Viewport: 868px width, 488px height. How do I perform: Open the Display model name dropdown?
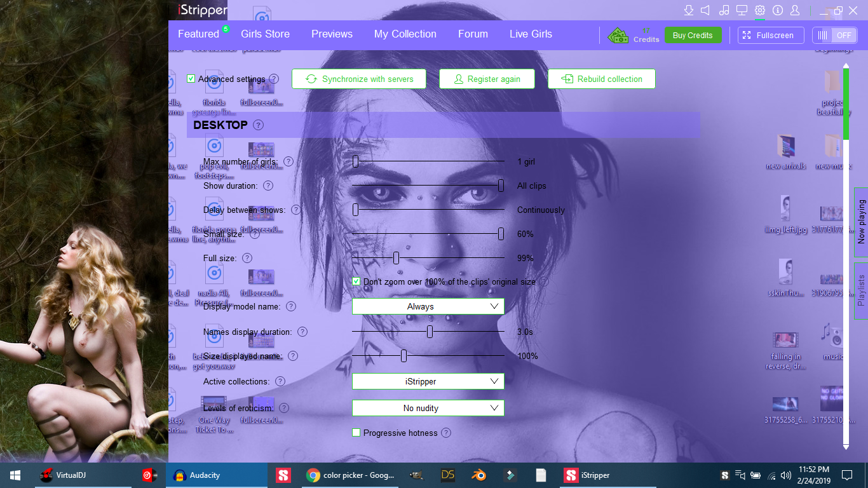428,306
